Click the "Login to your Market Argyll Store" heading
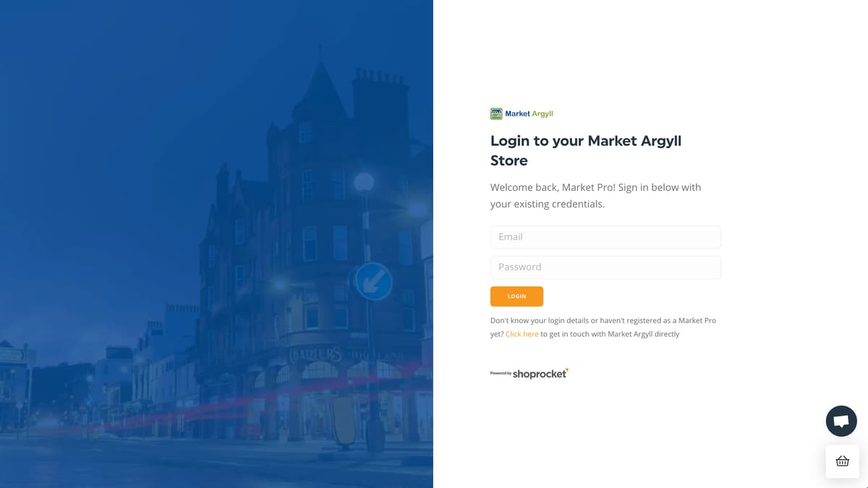The width and height of the screenshot is (868, 488). pyautogui.click(x=586, y=150)
